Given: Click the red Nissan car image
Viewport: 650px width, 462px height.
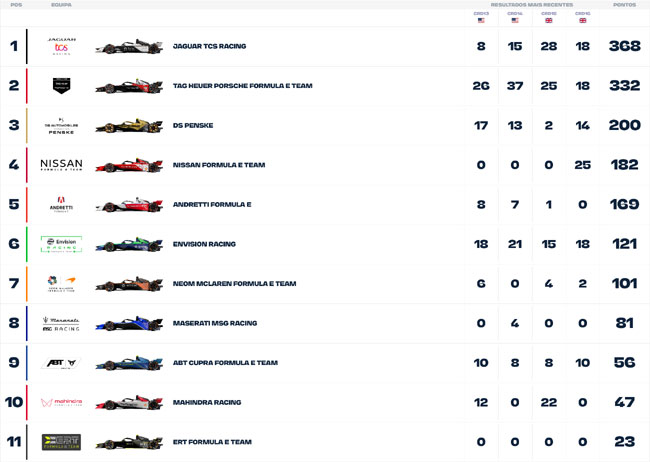Looking at the screenshot, I should pyautogui.click(x=129, y=165).
